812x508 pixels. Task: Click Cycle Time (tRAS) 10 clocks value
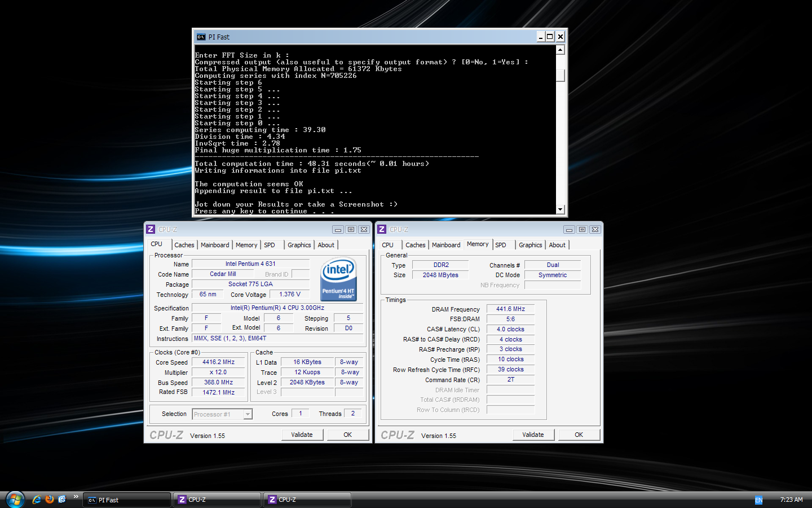pyautogui.click(x=510, y=360)
